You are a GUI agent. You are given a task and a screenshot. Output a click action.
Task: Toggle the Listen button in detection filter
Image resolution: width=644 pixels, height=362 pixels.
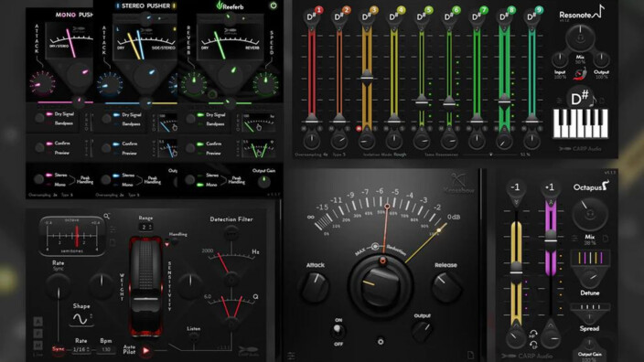(x=193, y=336)
